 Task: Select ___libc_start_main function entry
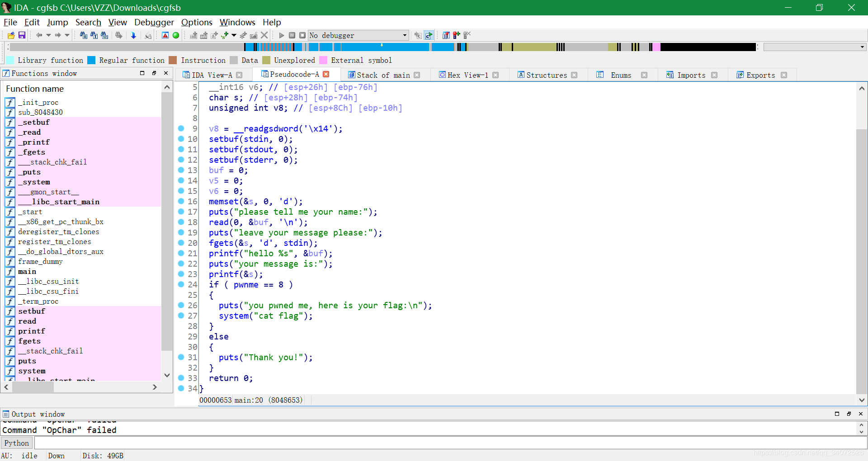[x=59, y=202]
